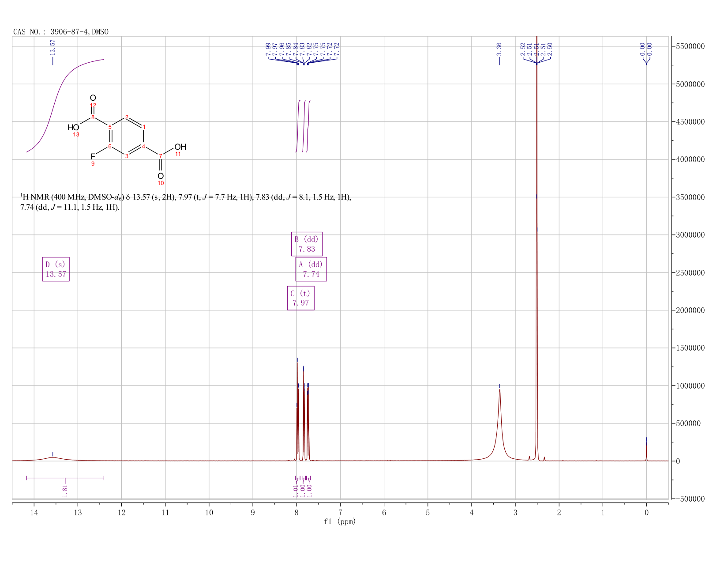Select the 'D (s) 13.57' multiplet box
Screen dimensions: 728x563
pyautogui.click(x=56, y=269)
